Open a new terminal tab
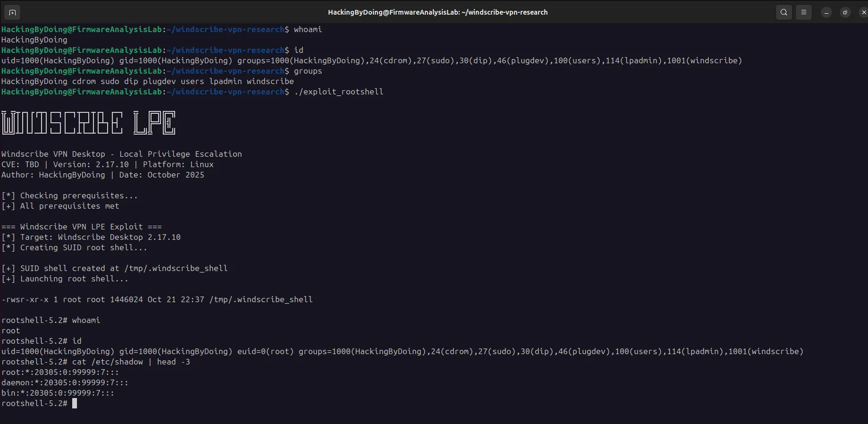 [12, 12]
